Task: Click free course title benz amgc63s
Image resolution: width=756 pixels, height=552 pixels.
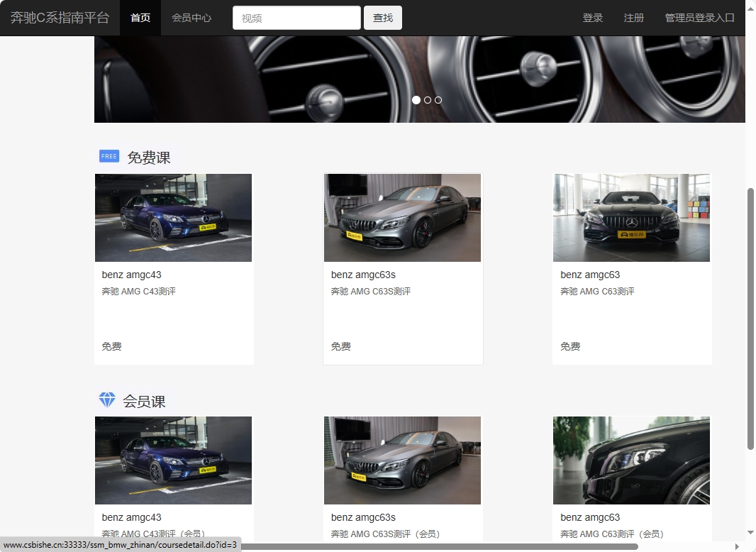Action: [363, 275]
